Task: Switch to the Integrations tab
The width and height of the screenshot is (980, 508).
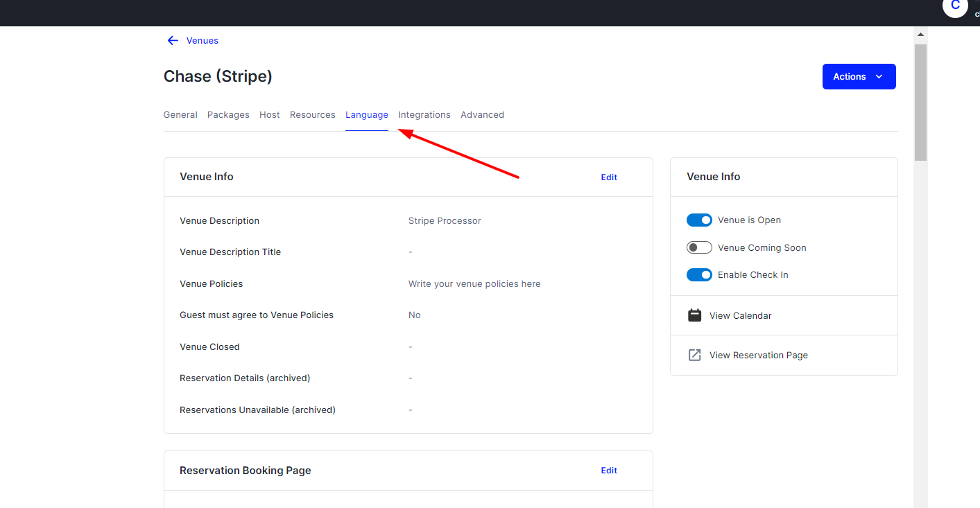Action: pyautogui.click(x=424, y=114)
